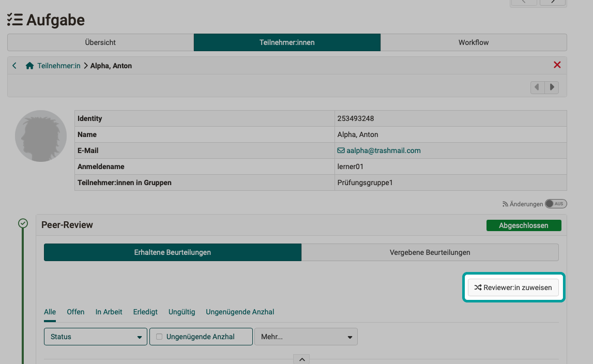Click the right pagination arrow above the profile

coord(552,87)
